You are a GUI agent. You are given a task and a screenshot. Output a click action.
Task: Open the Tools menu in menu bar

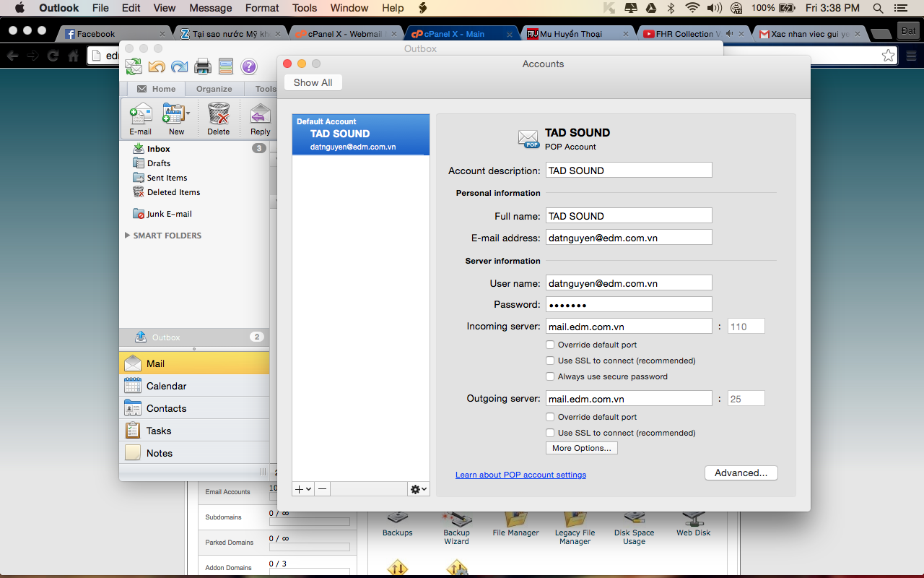click(x=305, y=8)
